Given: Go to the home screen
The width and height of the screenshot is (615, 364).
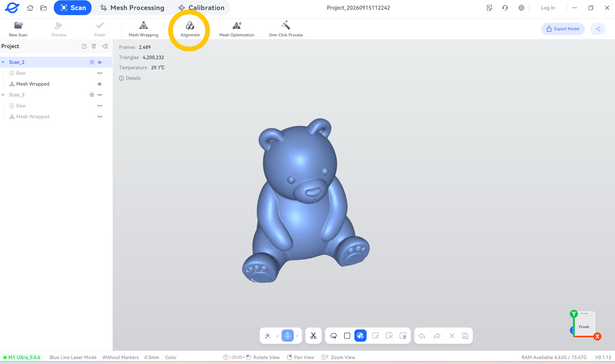Looking at the screenshot, I should [x=30, y=8].
